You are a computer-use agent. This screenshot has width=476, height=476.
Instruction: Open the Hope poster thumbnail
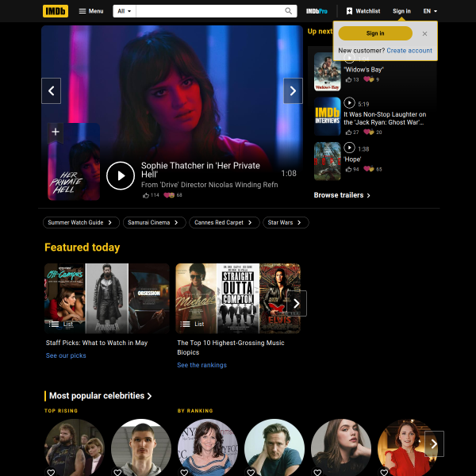327,161
